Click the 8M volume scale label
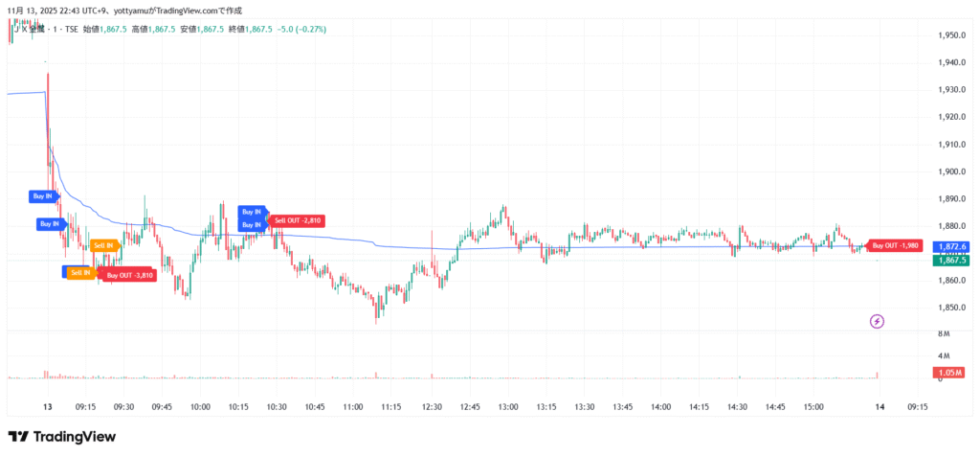Screen dimensions: 980x457 pyautogui.click(x=944, y=333)
